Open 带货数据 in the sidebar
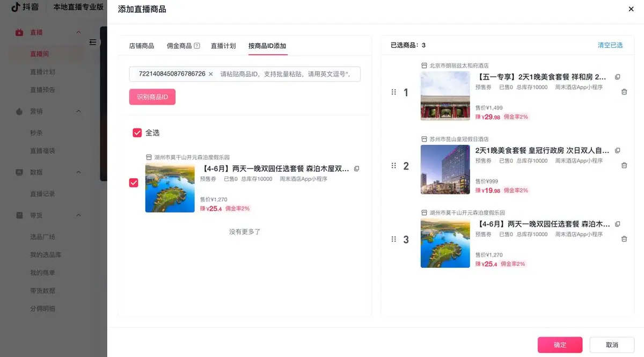This screenshot has height=357, width=644. [42, 290]
